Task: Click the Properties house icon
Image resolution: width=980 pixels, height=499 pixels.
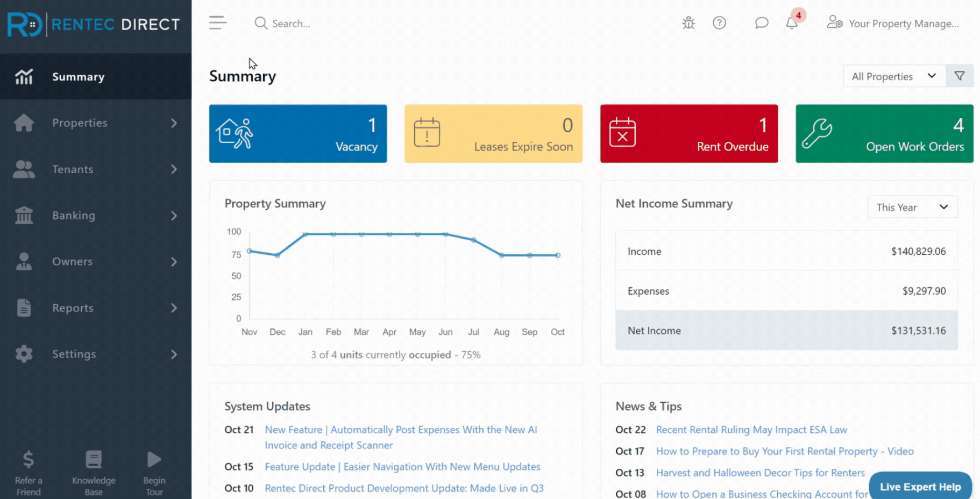Action: click(24, 123)
